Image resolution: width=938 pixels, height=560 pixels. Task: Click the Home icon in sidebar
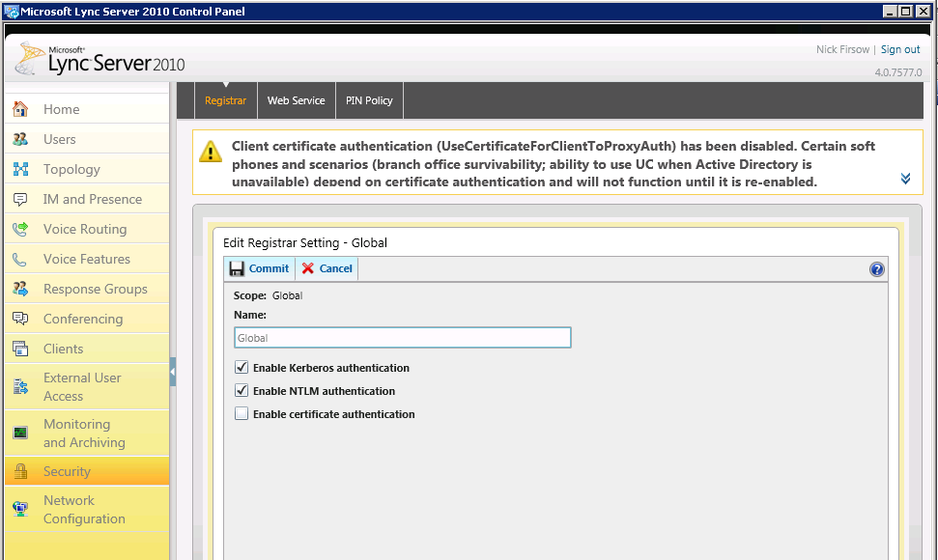tap(21, 109)
